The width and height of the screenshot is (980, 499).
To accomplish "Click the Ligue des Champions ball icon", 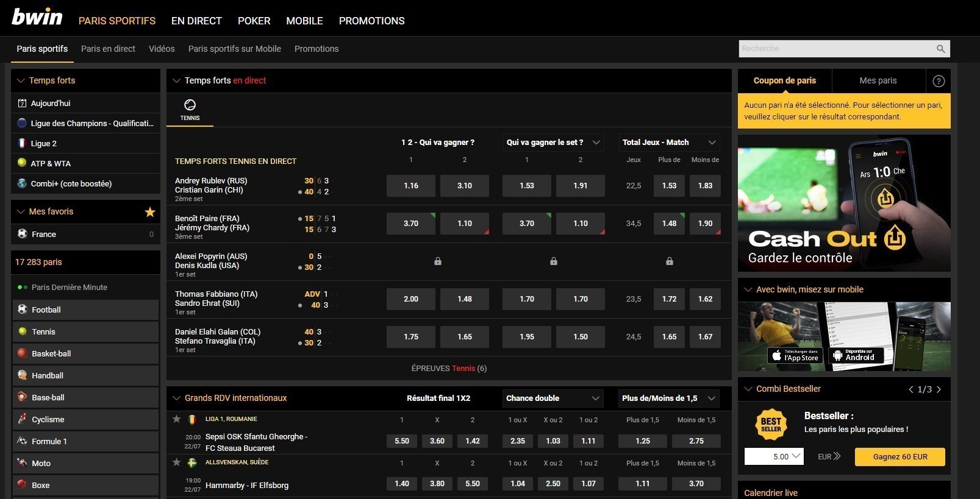I will (22, 123).
